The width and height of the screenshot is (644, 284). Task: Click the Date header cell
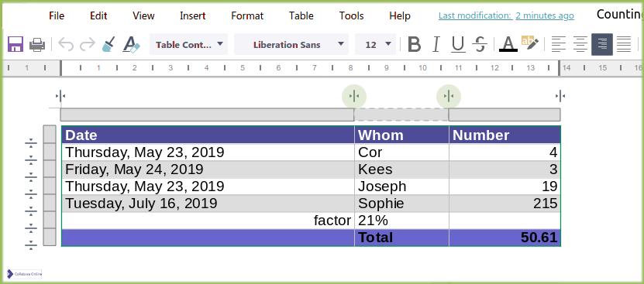[x=208, y=135]
